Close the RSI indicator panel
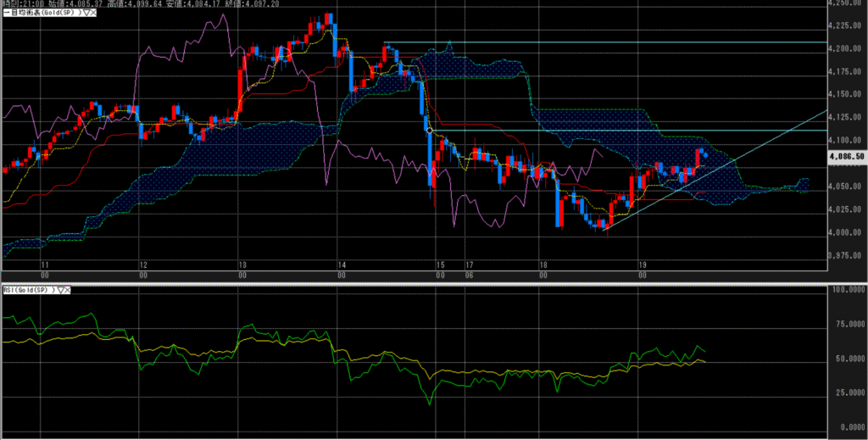 pos(68,290)
